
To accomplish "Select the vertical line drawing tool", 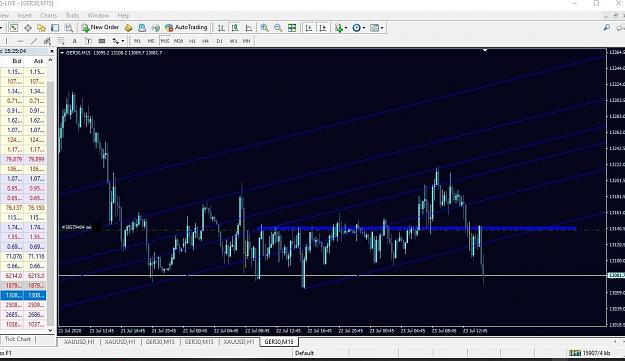I will [6, 41].
